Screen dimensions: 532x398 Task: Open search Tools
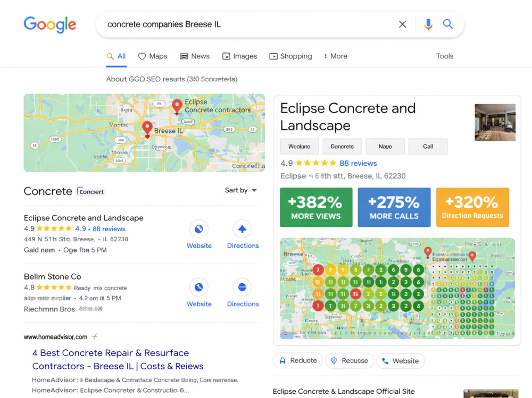pyautogui.click(x=445, y=56)
